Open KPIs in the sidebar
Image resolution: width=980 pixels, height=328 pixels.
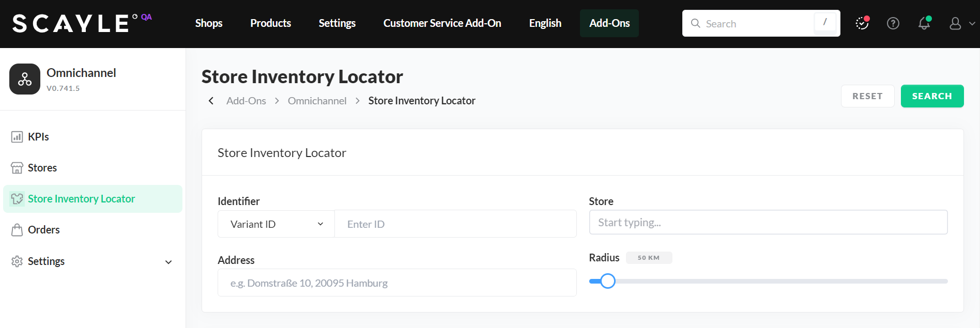click(x=38, y=137)
